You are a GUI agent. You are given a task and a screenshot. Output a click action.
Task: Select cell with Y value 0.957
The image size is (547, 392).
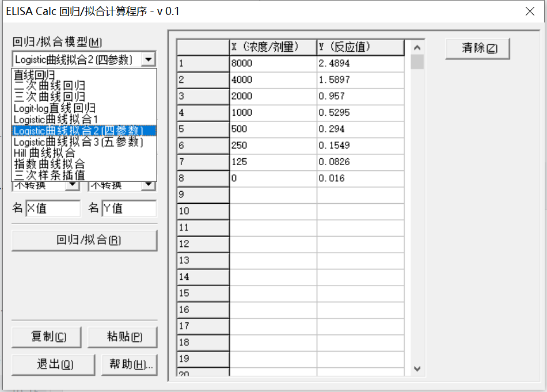click(360, 97)
